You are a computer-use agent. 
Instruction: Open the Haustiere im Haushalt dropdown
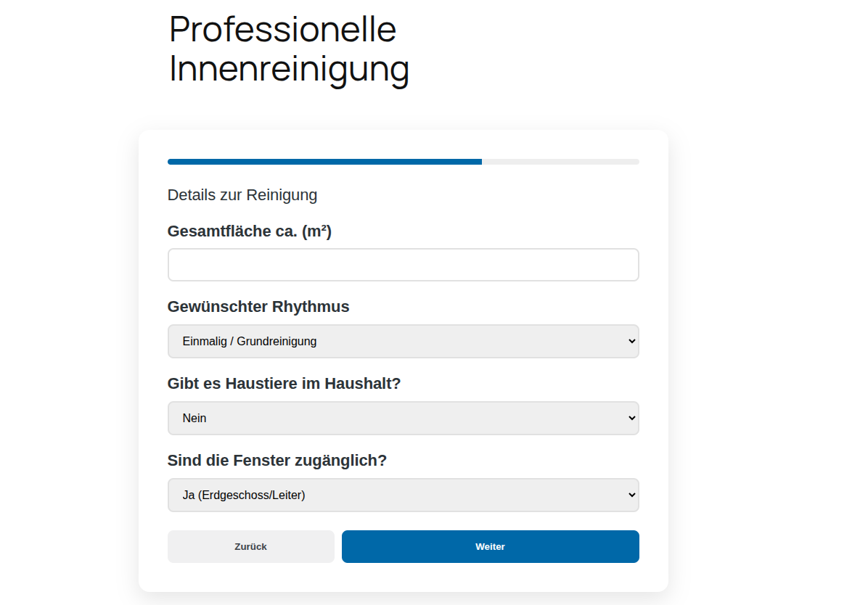(403, 418)
